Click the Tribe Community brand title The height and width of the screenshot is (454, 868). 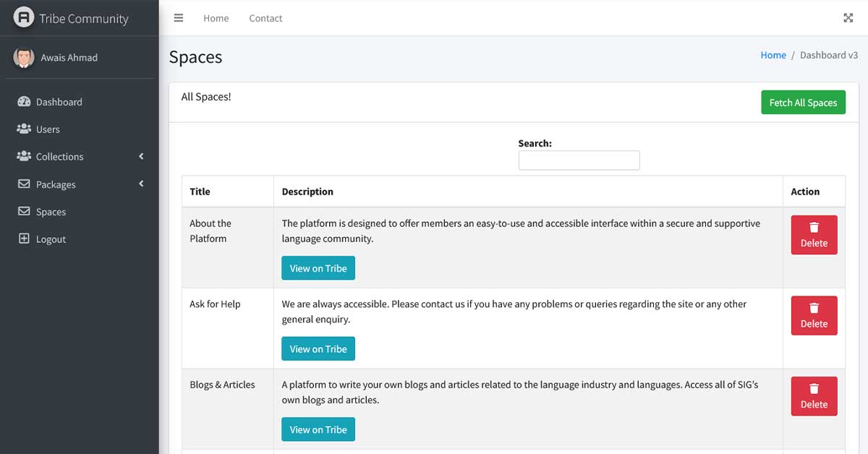(x=84, y=19)
